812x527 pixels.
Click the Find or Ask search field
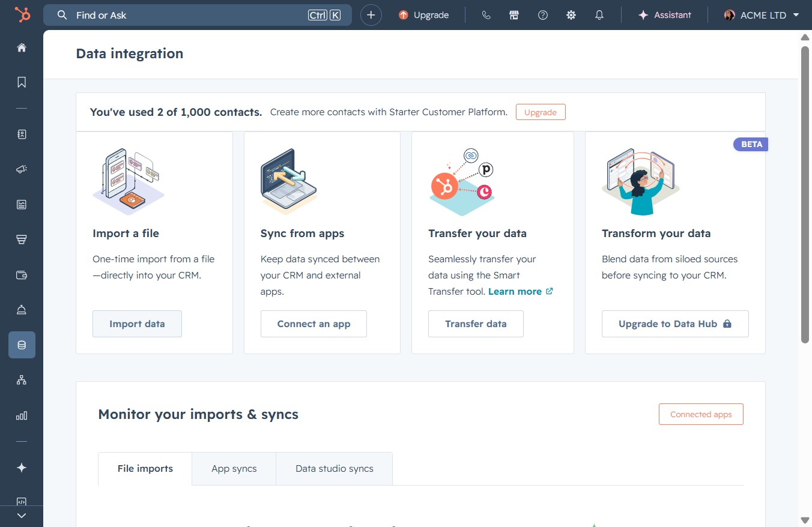198,15
